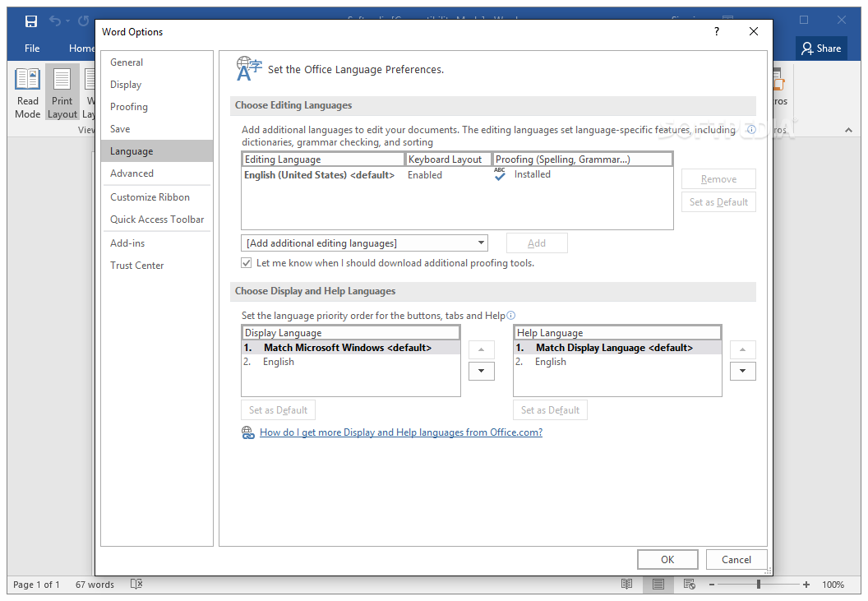Select English in Help Language list
The height and width of the screenshot is (601, 868).
click(618, 362)
